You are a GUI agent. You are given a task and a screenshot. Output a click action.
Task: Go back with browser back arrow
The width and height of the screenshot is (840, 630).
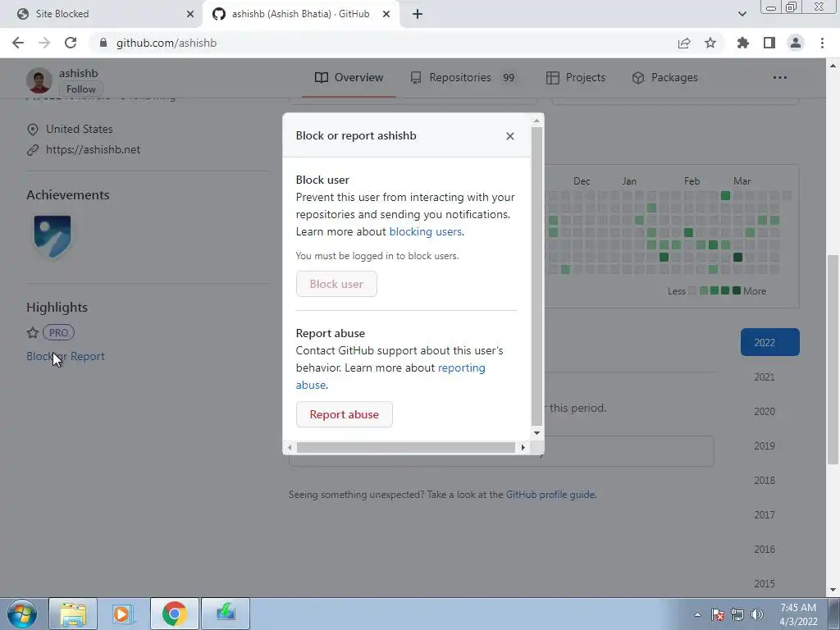tap(18, 43)
